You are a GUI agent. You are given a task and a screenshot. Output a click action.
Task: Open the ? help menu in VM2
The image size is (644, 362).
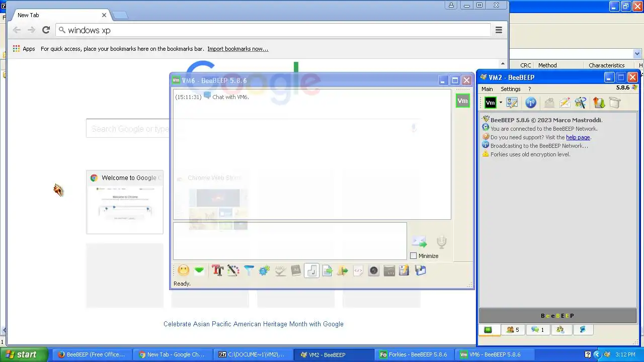529,89
